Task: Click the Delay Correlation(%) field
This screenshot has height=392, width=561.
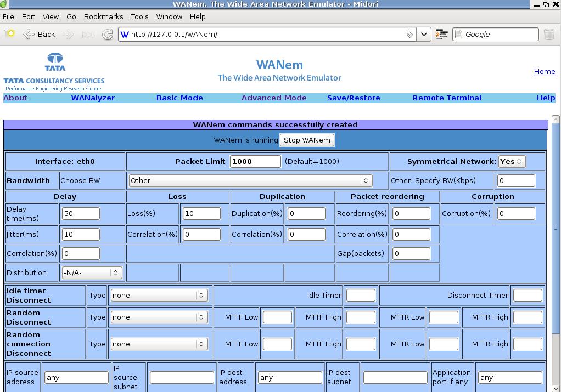Action: [x=81, y=254]
